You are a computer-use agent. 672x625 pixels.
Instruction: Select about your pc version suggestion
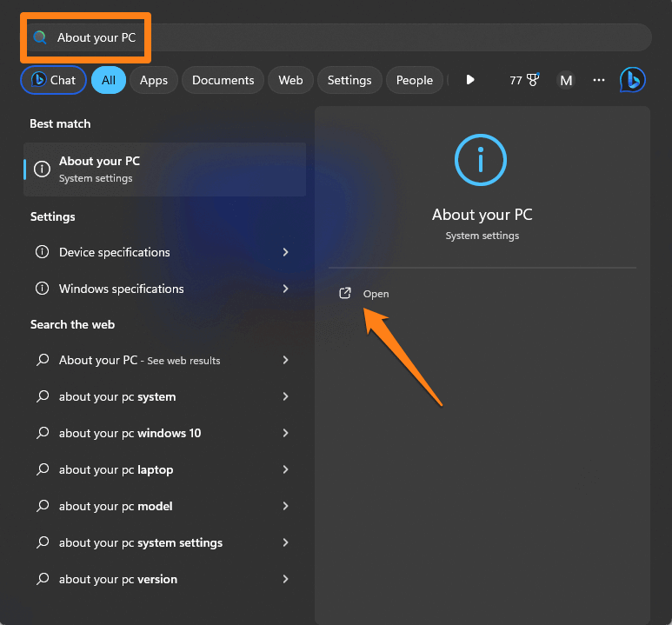point(164,579)
